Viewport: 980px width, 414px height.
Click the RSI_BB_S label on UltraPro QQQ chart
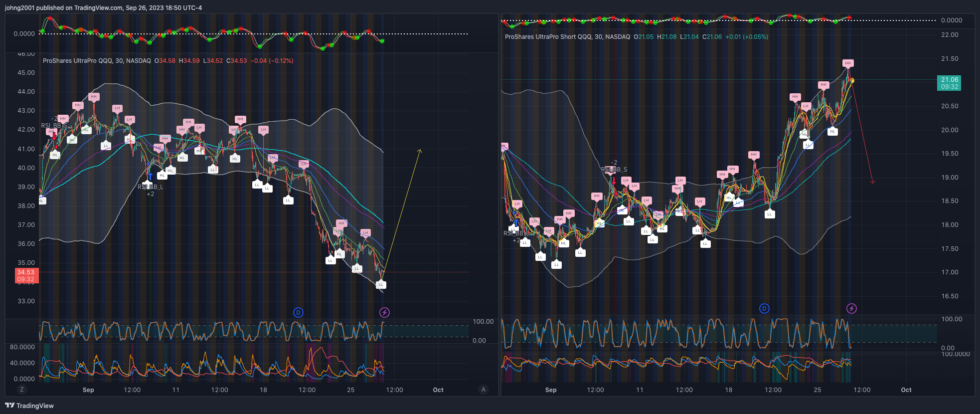tap(54, 126)
